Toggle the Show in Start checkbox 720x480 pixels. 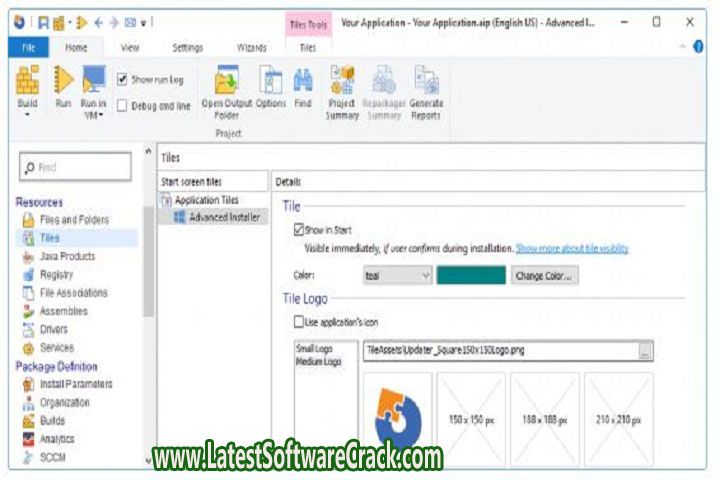tap(298, 230)
